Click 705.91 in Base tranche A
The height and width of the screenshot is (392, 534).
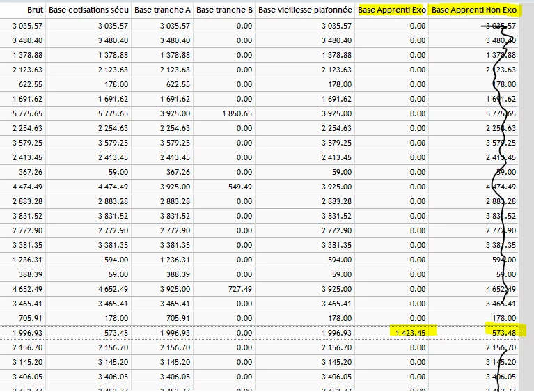pos(178,318)
